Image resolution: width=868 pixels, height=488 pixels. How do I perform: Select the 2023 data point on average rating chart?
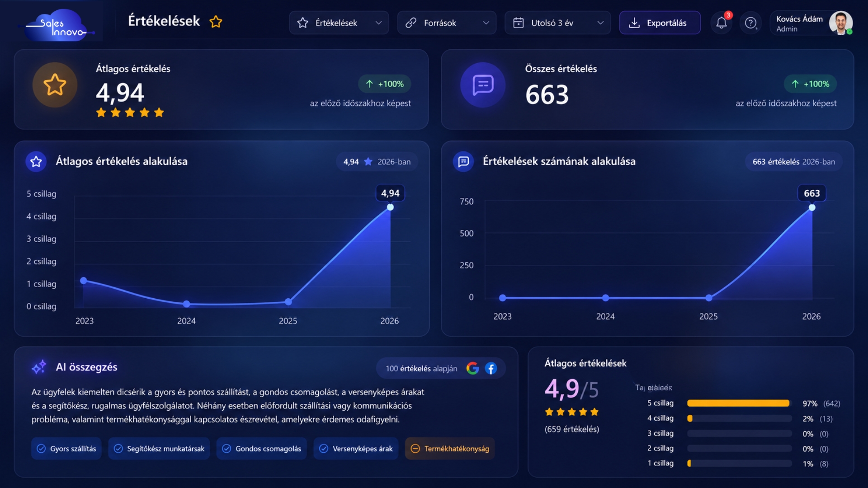point(84,281)
